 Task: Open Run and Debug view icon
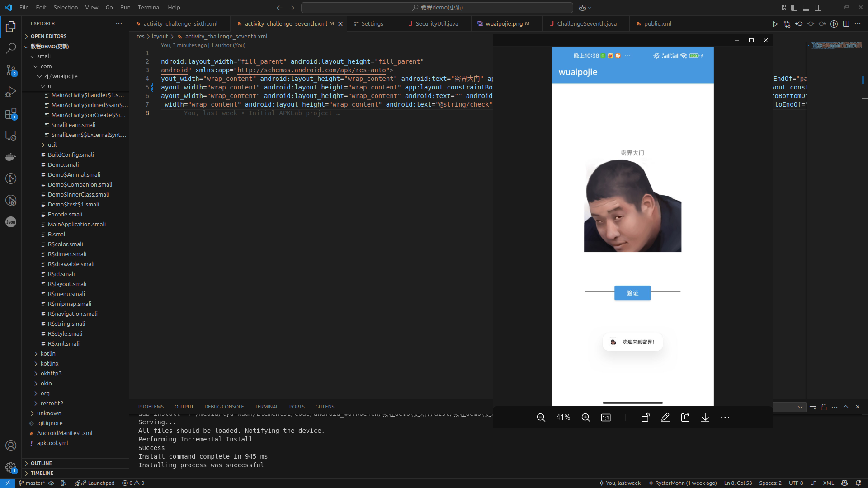(x=11, y=92)
